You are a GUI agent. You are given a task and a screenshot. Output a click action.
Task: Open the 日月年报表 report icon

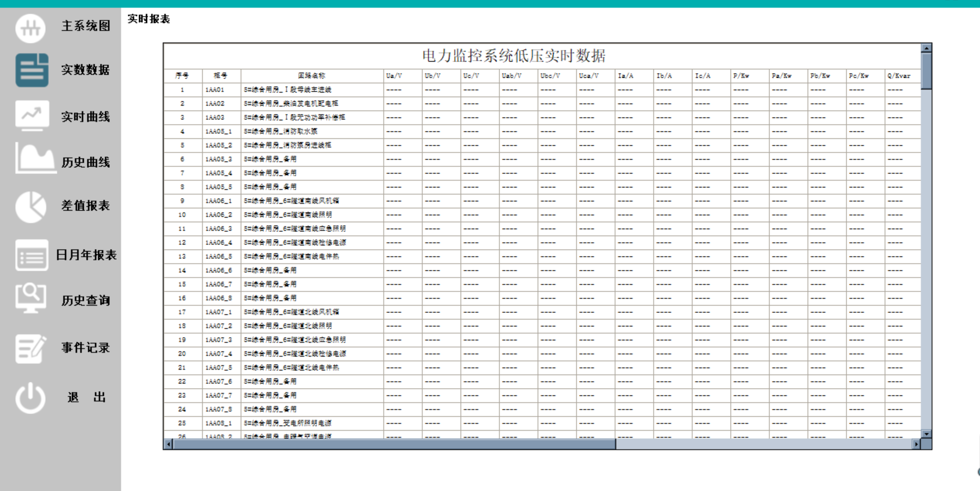(31, 255)
